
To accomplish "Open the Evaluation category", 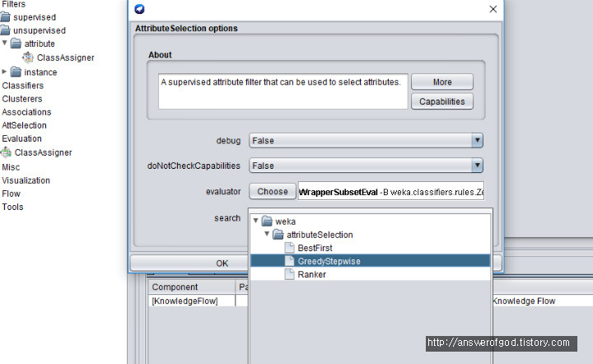I will (x=21, y=138).
